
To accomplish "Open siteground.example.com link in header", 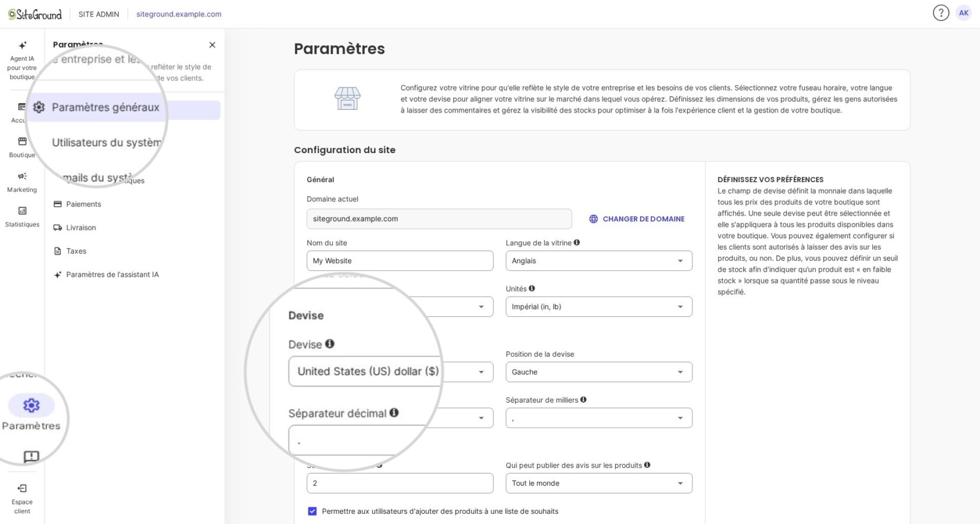I will tap(179, 14).
